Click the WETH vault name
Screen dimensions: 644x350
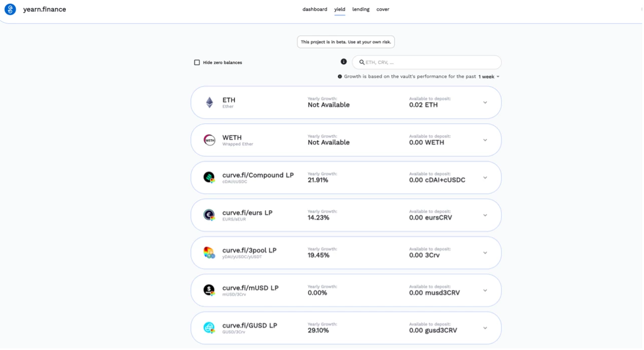232,138
